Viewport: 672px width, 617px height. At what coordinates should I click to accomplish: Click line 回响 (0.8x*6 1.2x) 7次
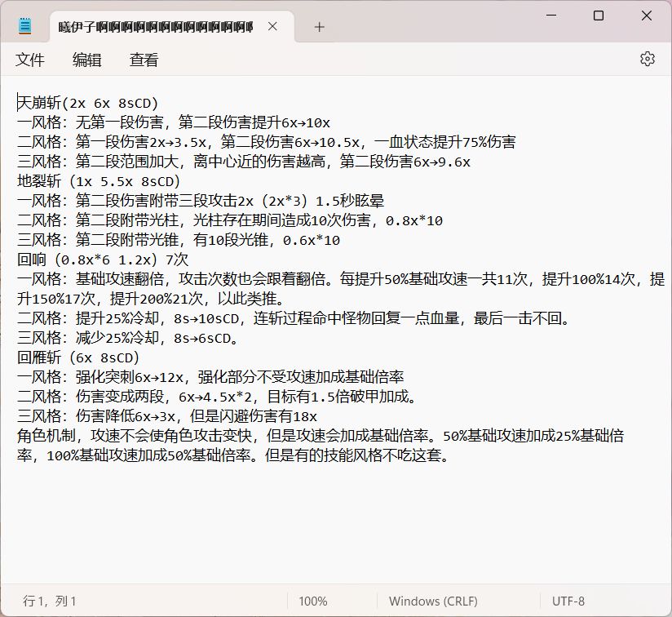(103, 260)
